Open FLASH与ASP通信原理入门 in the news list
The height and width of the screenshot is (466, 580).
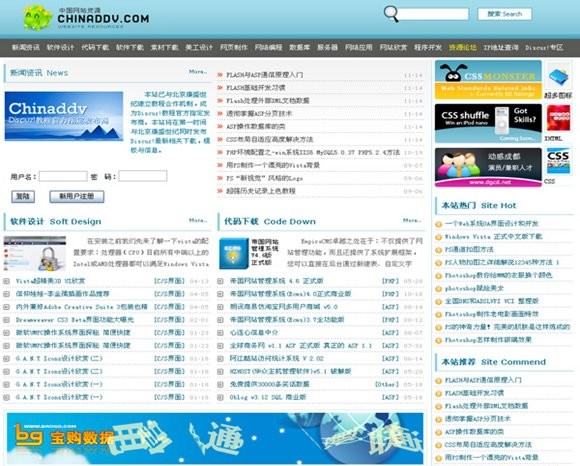point(264,75)
